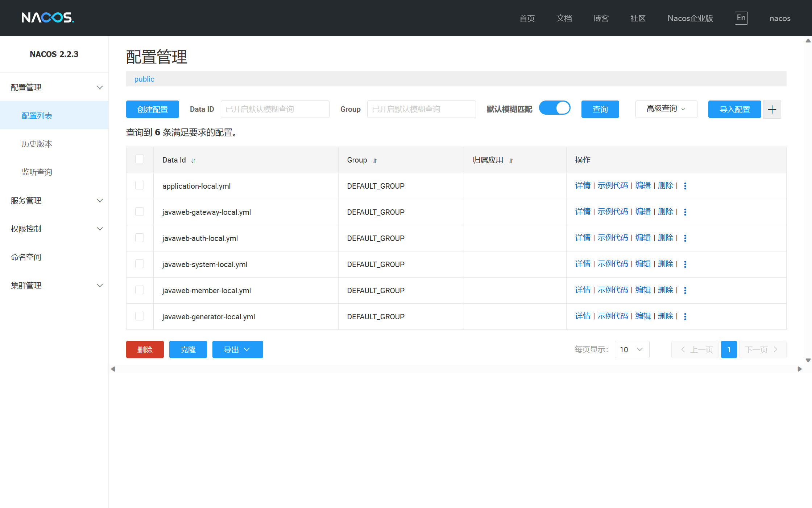
Task: Check the select-all checkbox in table header
Action: pos(139,159)
